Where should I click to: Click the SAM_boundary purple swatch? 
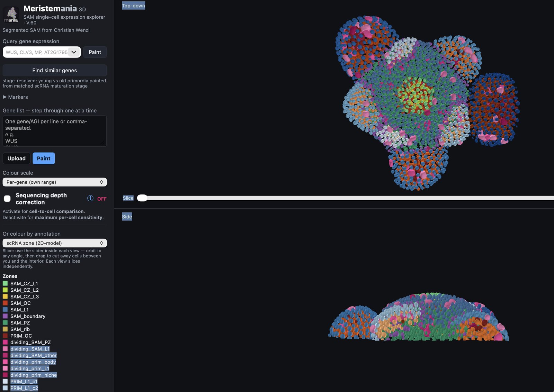pyautogui.click(x=5, y=316)
